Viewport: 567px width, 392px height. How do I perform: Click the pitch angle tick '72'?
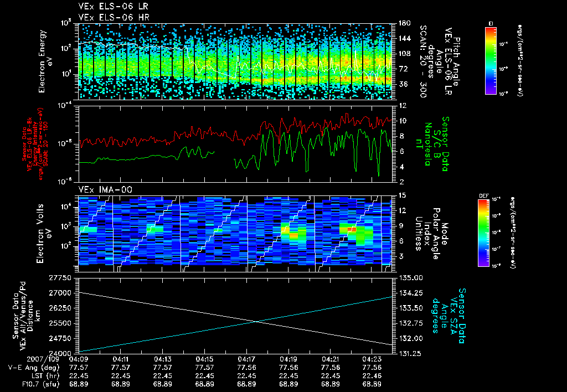point(402,69)
